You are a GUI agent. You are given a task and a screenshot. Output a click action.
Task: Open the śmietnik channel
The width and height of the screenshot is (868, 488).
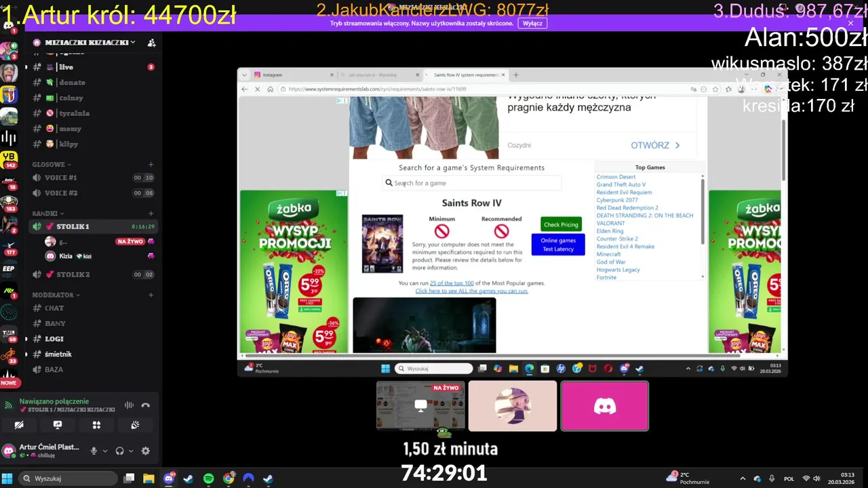tap(94, 354)
